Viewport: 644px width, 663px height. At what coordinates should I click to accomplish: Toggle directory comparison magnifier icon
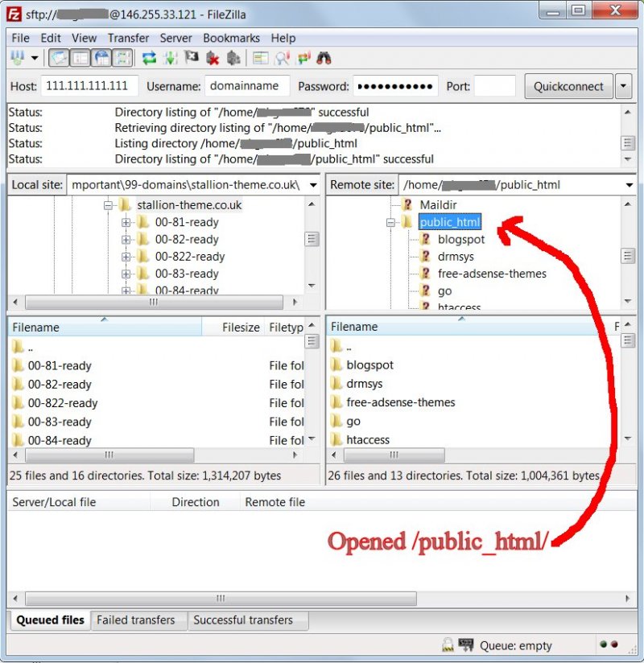tap(283, 58)
